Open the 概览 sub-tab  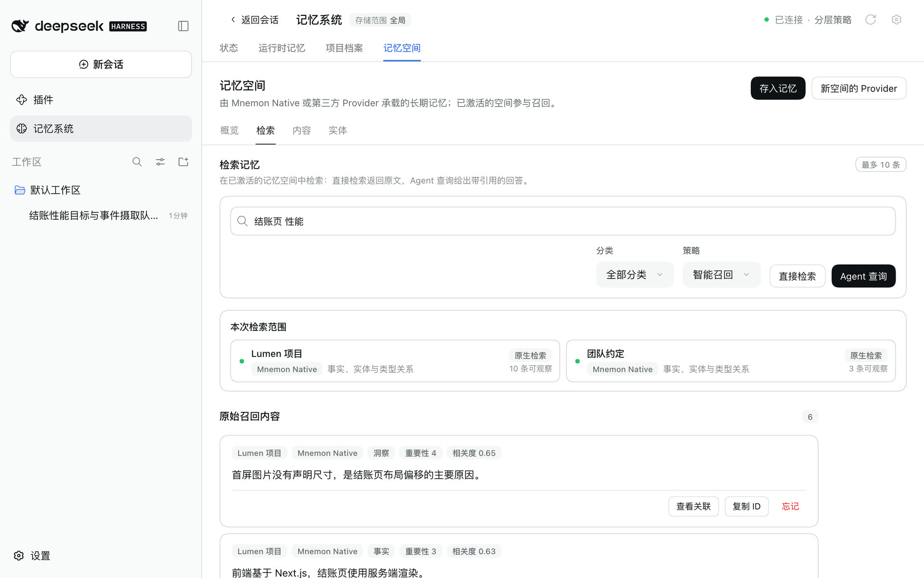click(229, 131)
